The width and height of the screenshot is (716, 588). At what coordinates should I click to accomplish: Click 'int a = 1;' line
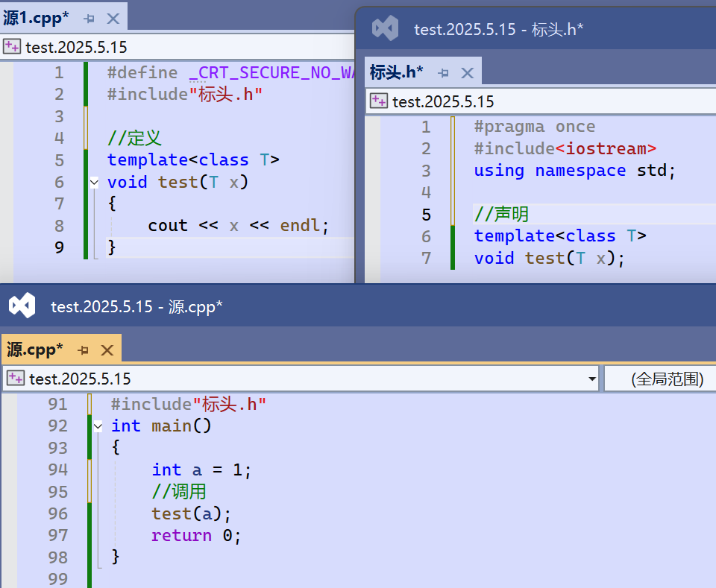(x=201, y=470)
